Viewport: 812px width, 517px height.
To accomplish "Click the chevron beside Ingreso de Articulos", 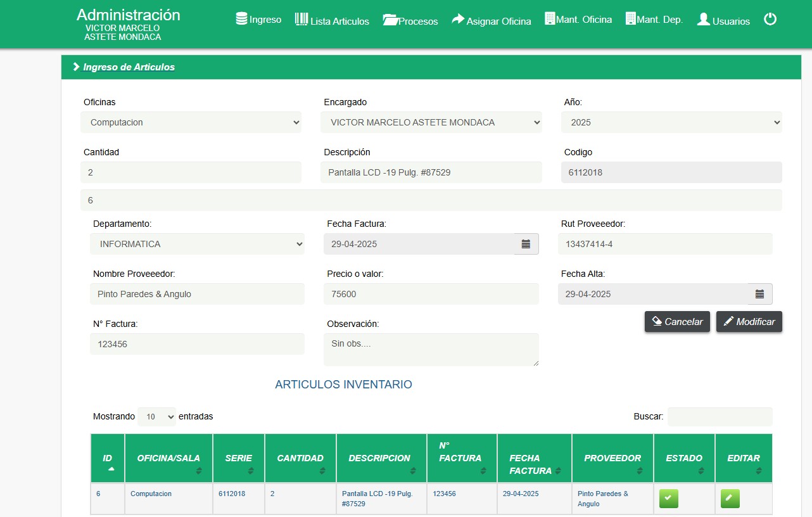I will (76, 67).
